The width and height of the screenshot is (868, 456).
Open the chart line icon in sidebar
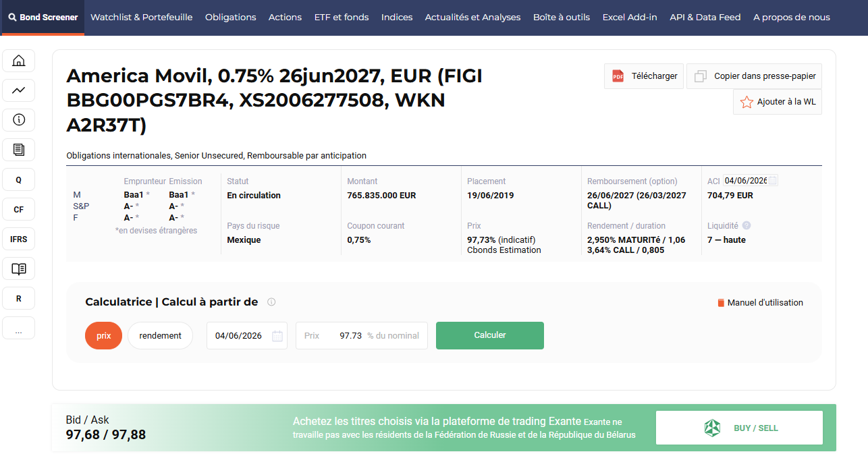click(x=19, y=90)
